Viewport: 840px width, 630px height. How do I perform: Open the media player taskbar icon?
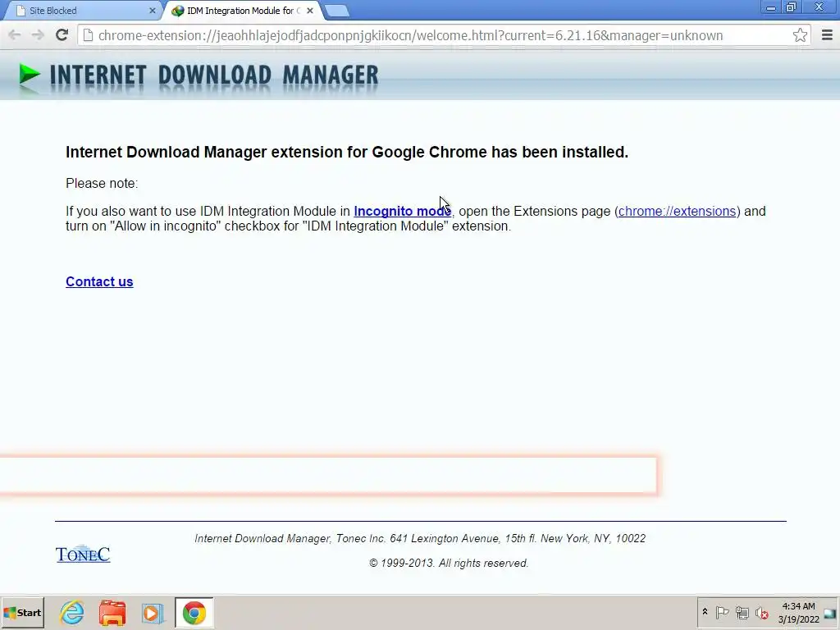click(153, 613)
